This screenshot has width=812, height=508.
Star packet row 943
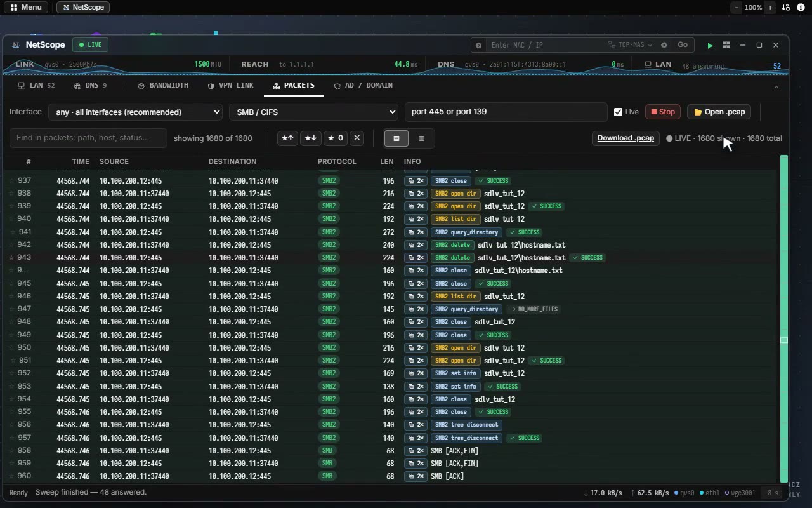[x=11, y=258]
